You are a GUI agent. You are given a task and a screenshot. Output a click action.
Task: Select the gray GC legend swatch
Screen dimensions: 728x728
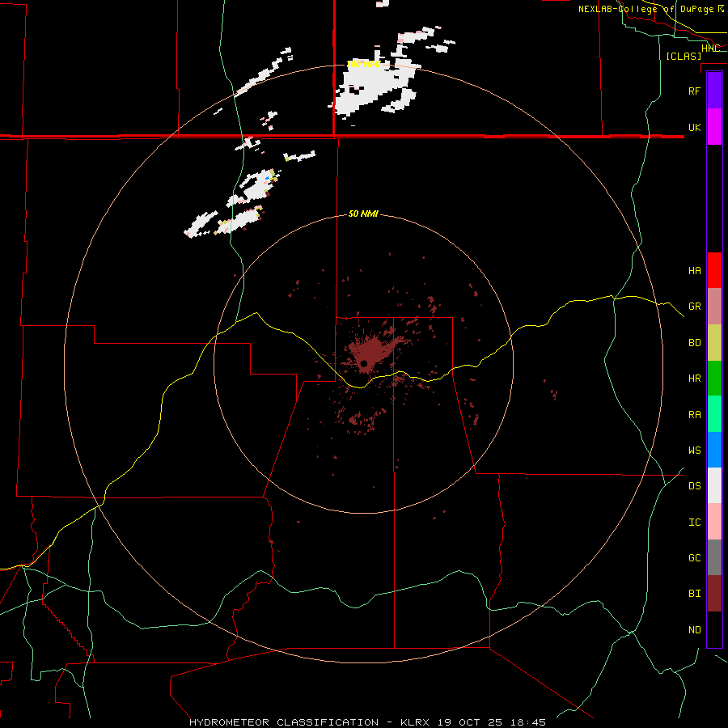click(x=714, y=557)
